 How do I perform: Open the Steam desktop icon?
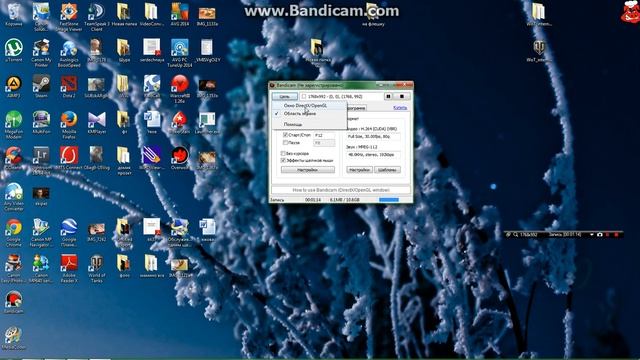pyautogui.click(x=41, y=86)
